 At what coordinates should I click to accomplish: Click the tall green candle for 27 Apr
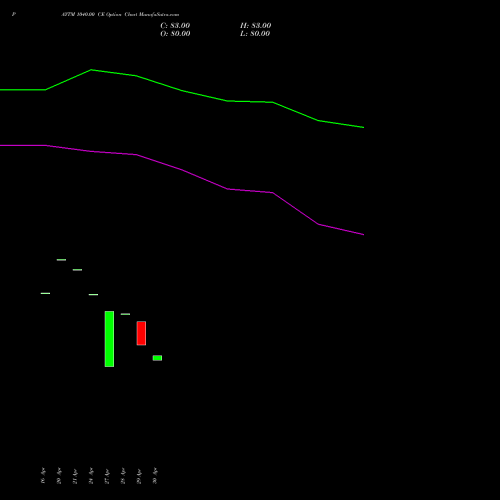point(109,339)
